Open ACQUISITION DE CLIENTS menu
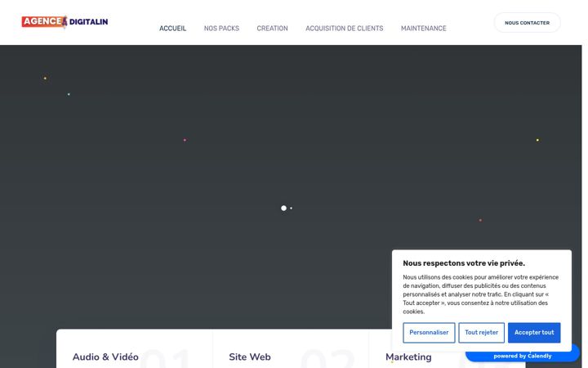 [x=345, y=28]
